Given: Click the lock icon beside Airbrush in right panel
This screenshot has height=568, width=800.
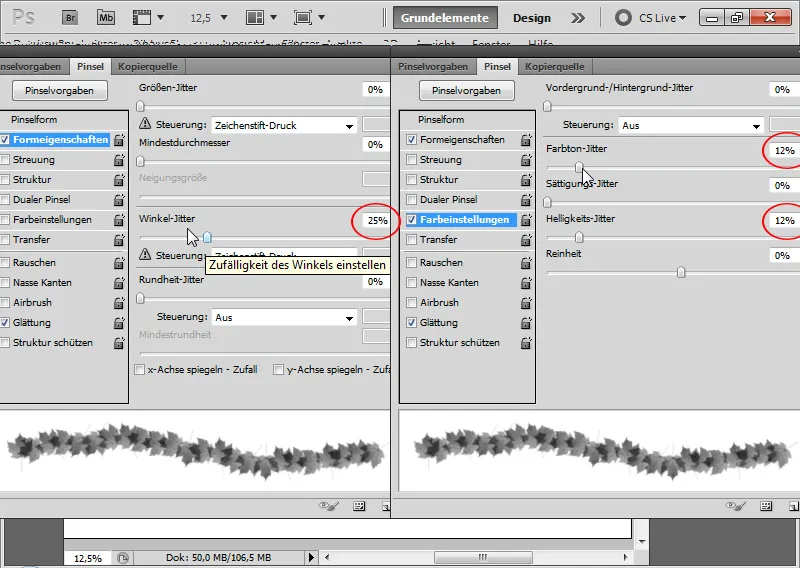Looking at the screenshot, I should (526, 303).
